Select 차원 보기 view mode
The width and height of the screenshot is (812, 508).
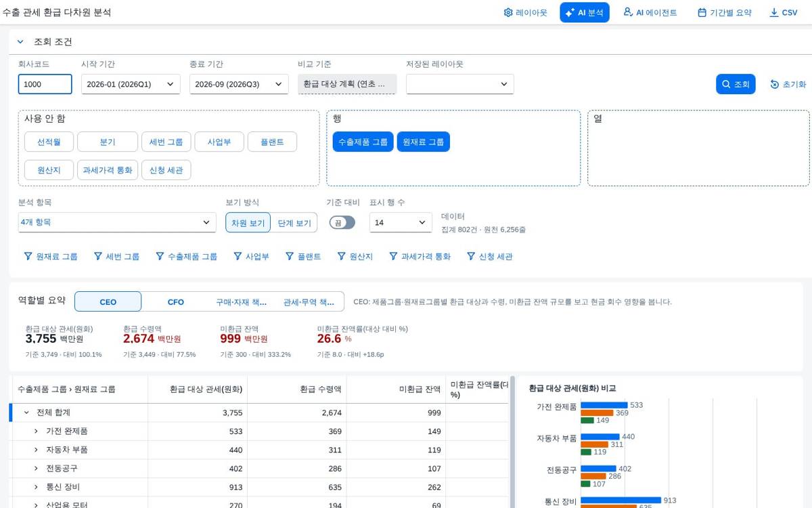coord(248,222)
